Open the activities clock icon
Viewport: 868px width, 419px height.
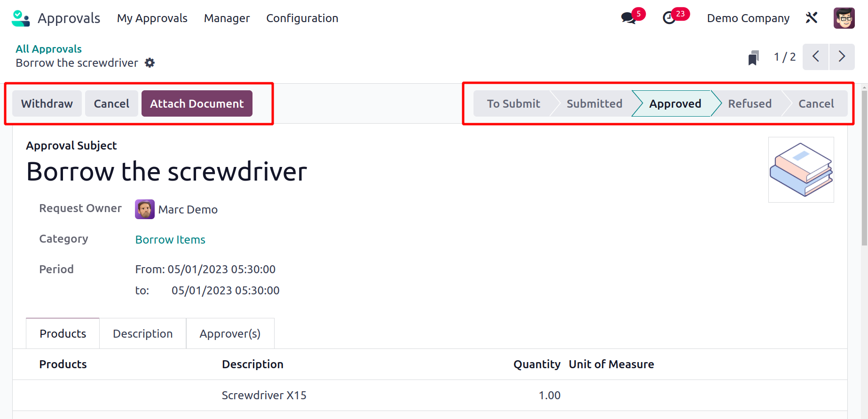(669, 18)
